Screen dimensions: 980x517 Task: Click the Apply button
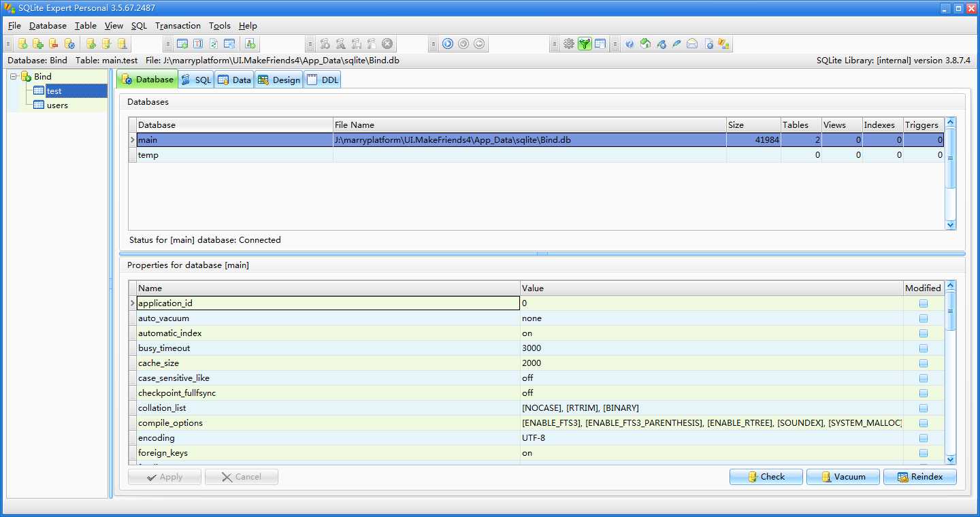165,477
